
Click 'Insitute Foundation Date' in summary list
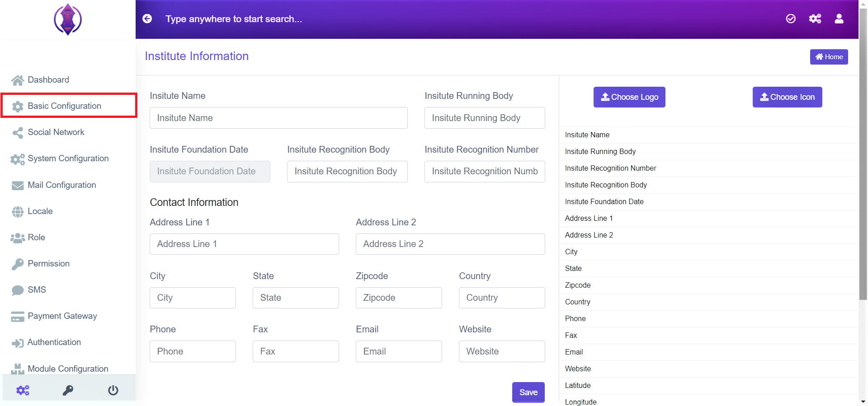point(604,201)
